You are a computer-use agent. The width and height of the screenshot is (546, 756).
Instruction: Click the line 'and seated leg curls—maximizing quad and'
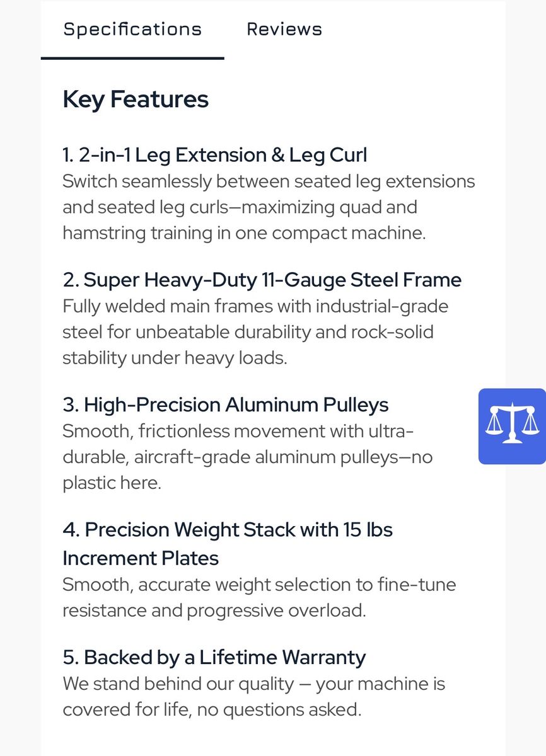(x=240, y=207)
